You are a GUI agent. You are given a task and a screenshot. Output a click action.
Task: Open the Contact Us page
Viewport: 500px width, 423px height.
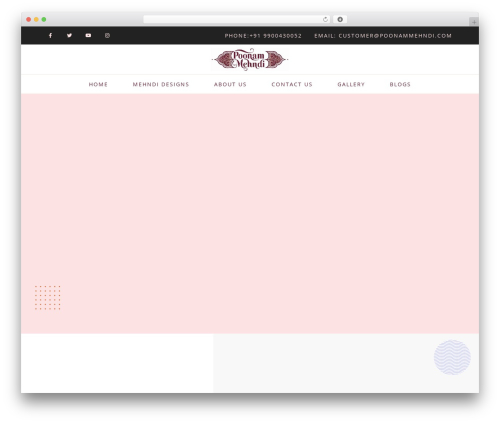click(292, 84)
